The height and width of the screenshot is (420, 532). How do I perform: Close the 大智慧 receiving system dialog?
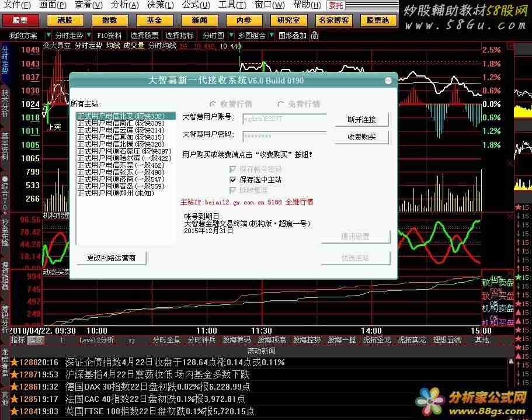pos(388,81)
